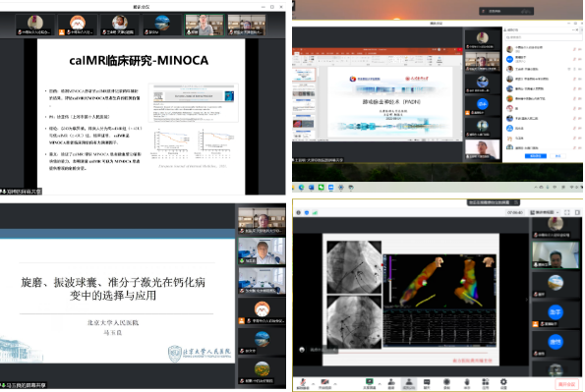
Task: Toggle the muted microphone in the meeting toolbar
Action: (304, 383)
